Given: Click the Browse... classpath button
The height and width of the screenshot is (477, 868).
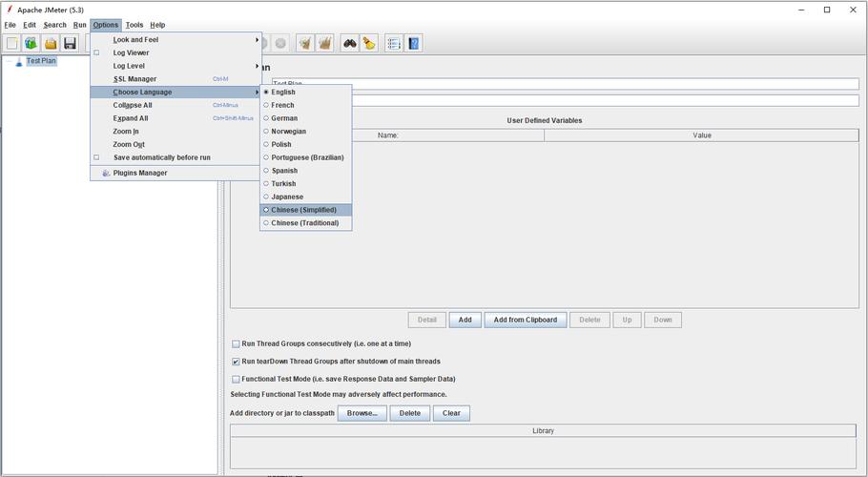Looking at the screenshot, I should (362, 413).
